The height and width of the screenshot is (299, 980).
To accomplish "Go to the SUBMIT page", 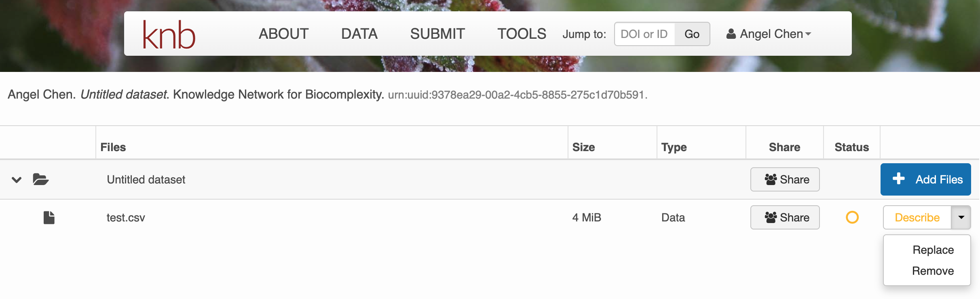I will [x=437, y=34].
